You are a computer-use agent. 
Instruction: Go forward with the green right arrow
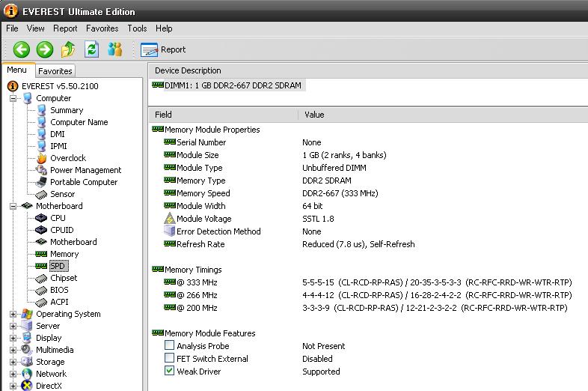[45, 49]
